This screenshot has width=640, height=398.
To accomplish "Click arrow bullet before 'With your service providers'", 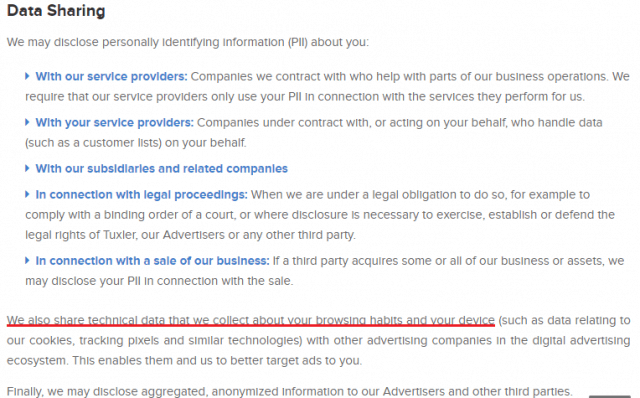I will click(27, 122).
